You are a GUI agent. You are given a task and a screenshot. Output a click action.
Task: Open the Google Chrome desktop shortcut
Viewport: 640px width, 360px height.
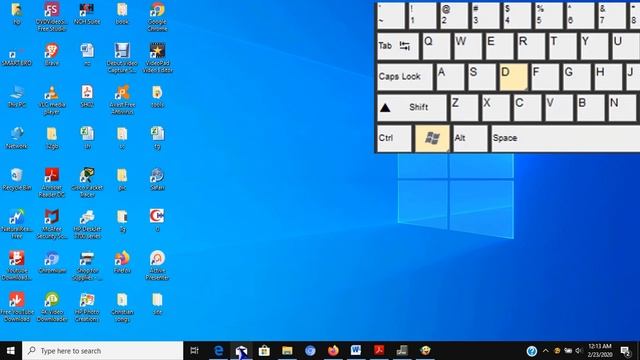pos(157,16)
